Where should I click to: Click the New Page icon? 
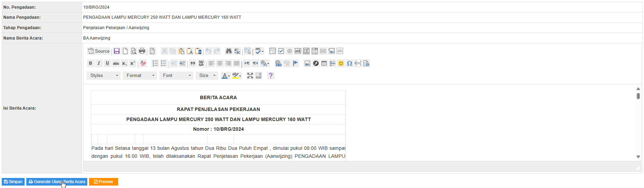125,51
